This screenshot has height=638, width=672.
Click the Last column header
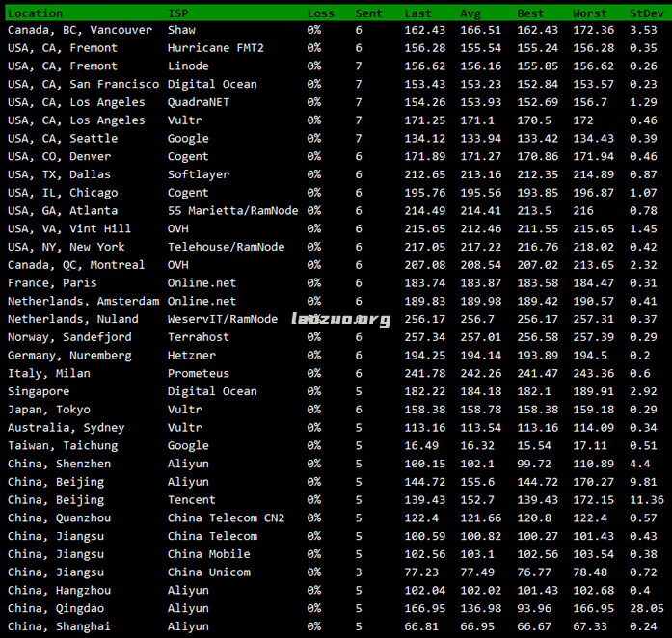(417, 13)
